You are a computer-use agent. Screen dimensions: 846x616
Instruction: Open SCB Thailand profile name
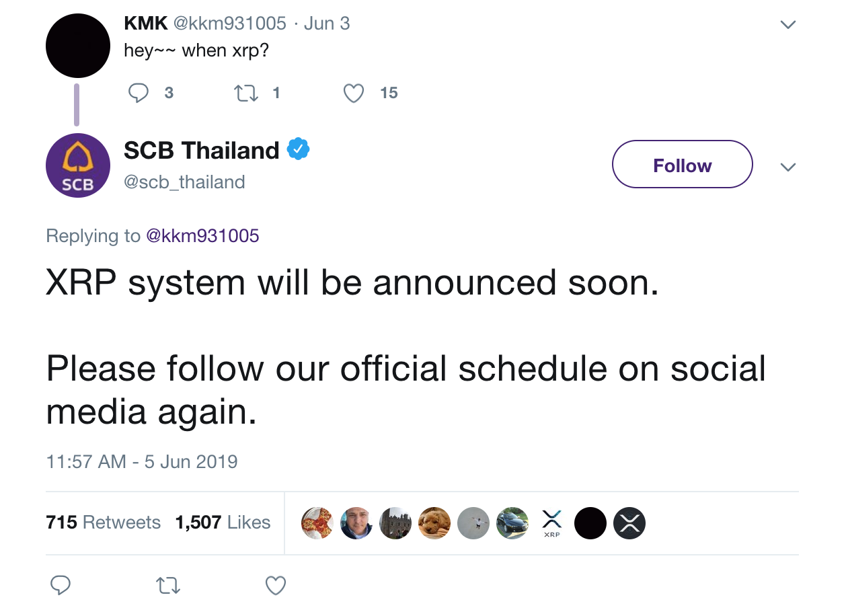pyautogui.click(x=201, y=150)
